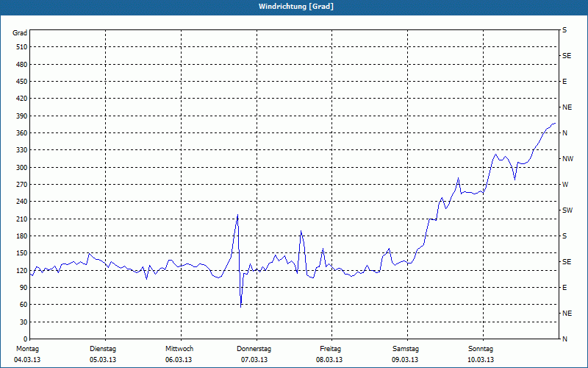This screenshot has height=368, width=588.
Task: Click the E compass label on the 450 gridline
Action: tap(564, 82)
